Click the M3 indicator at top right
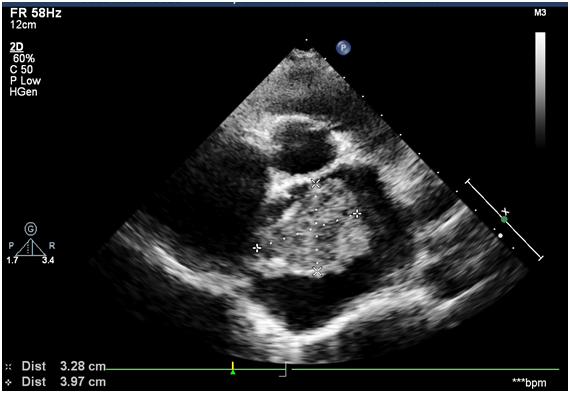570x393 pixels. [540, 13]
